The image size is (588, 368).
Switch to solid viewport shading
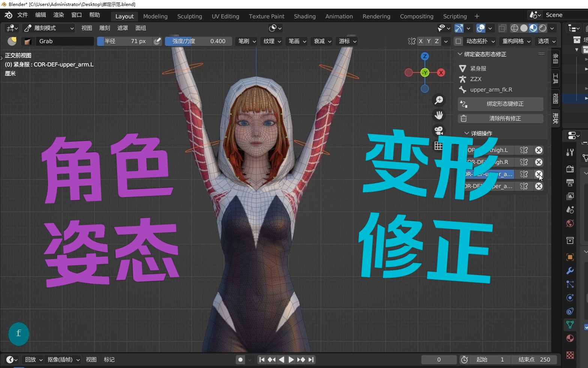(524, 28)
